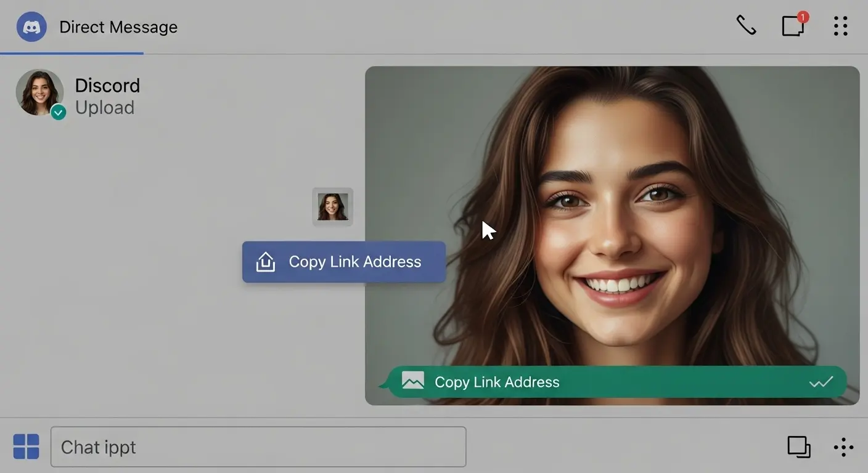
Task: Select the small portrait thumbnail preview
Action: (x=333, y=207)
